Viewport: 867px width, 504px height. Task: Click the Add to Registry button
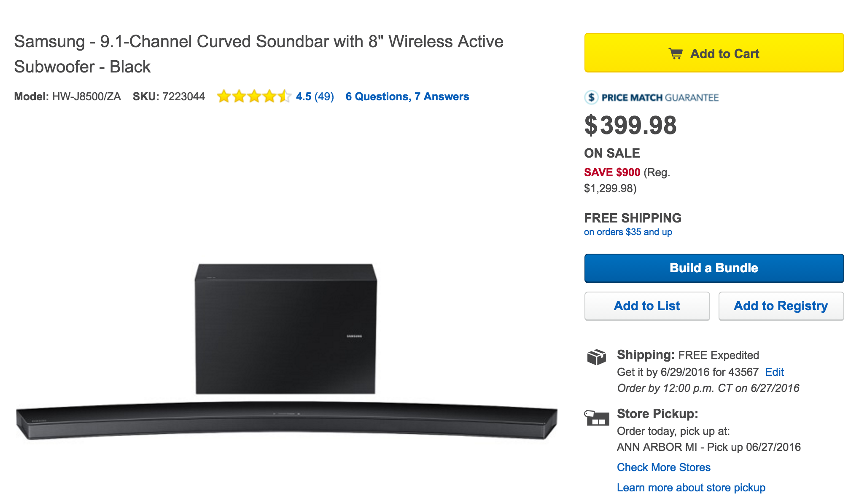click(781, 306)
